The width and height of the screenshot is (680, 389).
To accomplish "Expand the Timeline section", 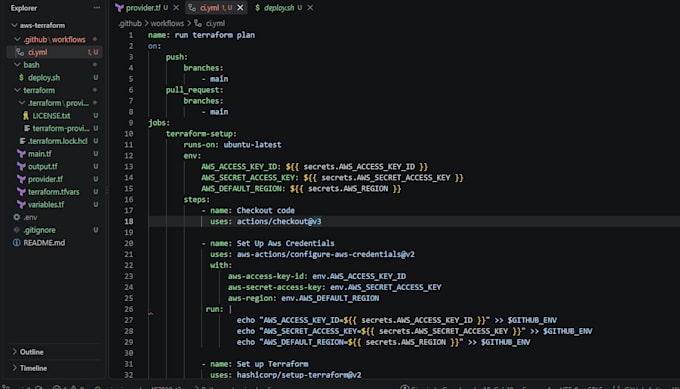I will click(x=14, y=368).
